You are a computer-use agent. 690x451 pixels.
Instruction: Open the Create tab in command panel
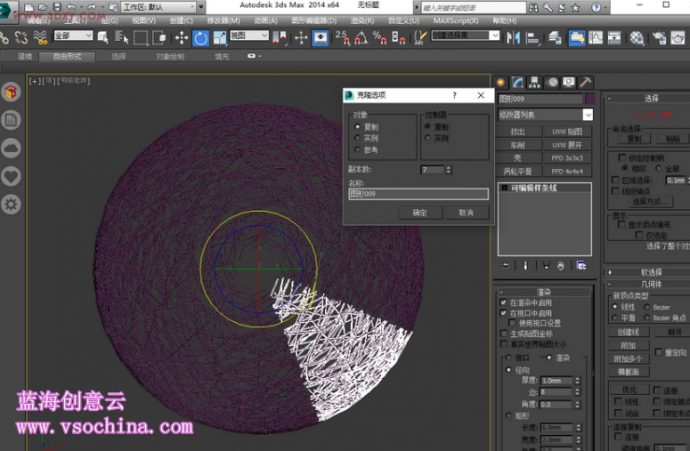501,82
